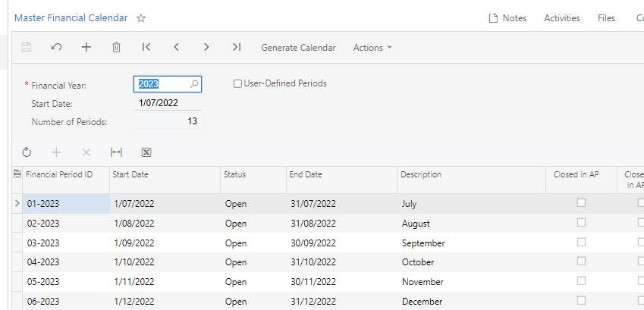Jump to the last record
Viewport: 644px width, 310px height.
point(237,47)
